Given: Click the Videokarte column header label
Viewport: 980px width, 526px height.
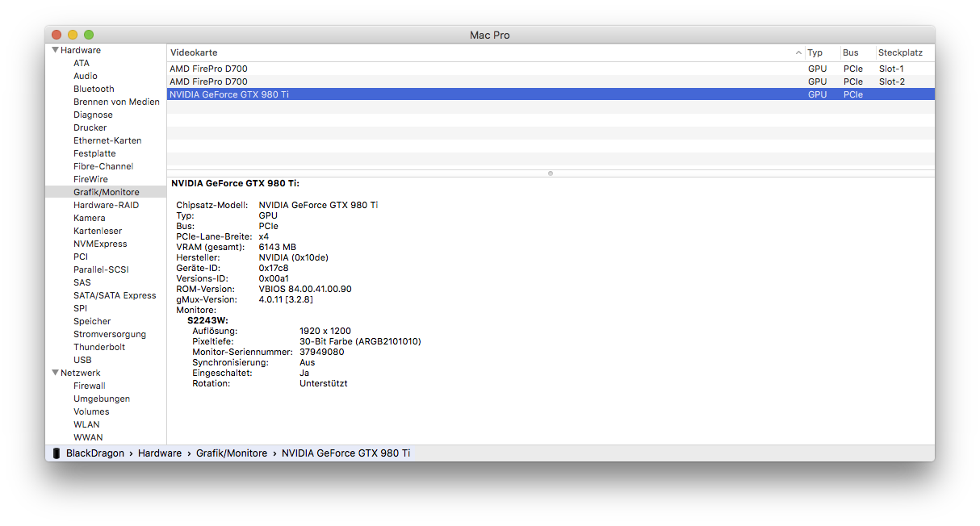Looking at the screenshot, I should click(194, 52).
